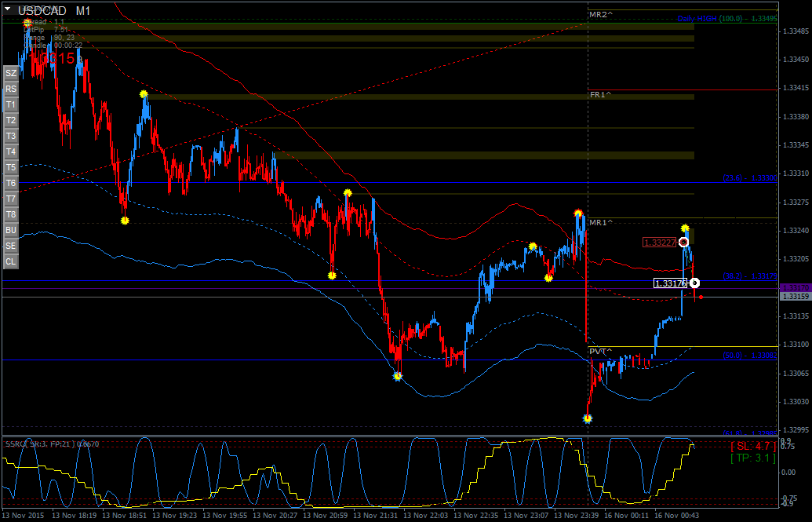Click the 13 Nov 18:19 time label

coord(74,516)
